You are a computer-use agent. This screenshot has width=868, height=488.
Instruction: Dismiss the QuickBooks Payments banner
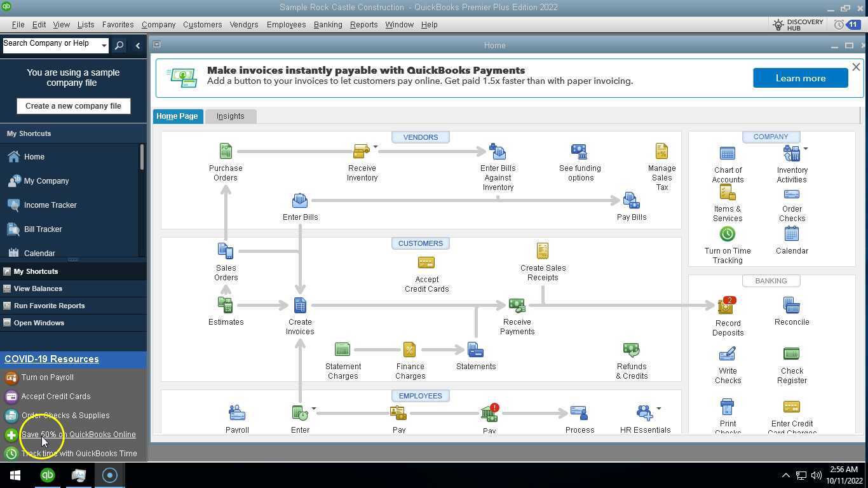(856, 67)
